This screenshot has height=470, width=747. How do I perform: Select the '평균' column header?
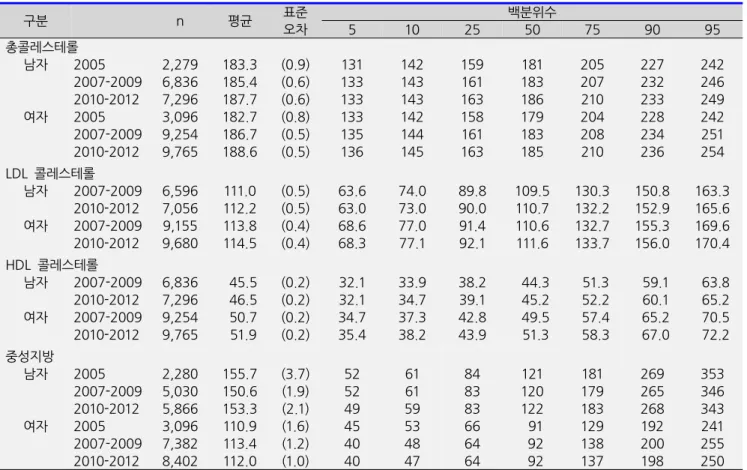coord(240,21)
